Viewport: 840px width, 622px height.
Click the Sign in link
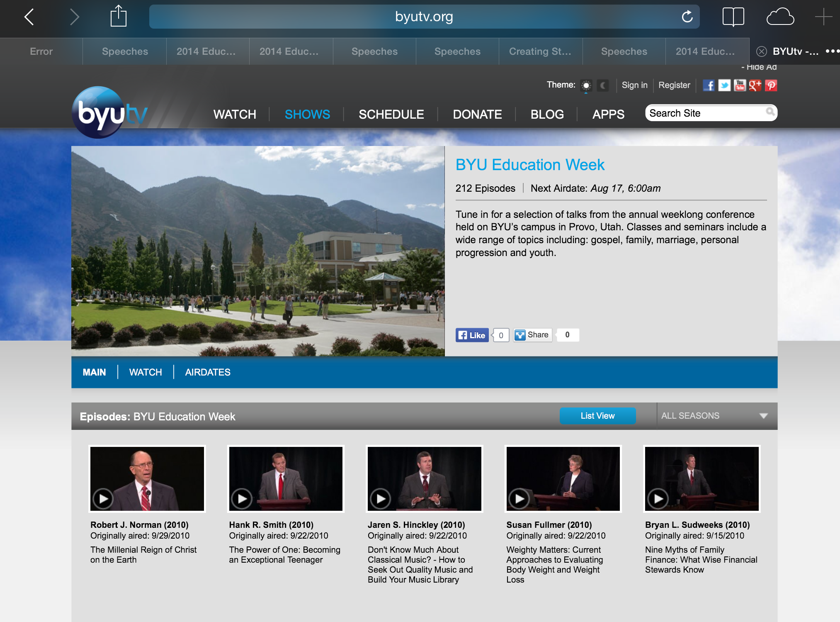pyautogui.click(x=634, y=85)
